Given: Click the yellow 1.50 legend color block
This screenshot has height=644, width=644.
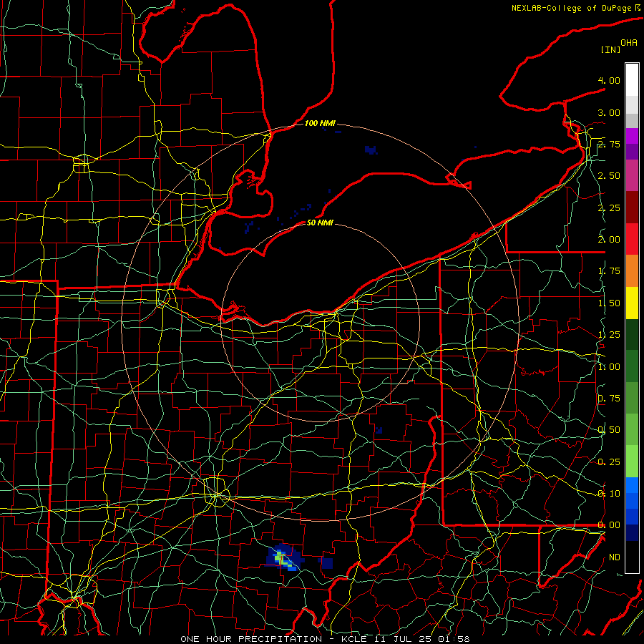Looking at the screenshot, I should (632, 303).
